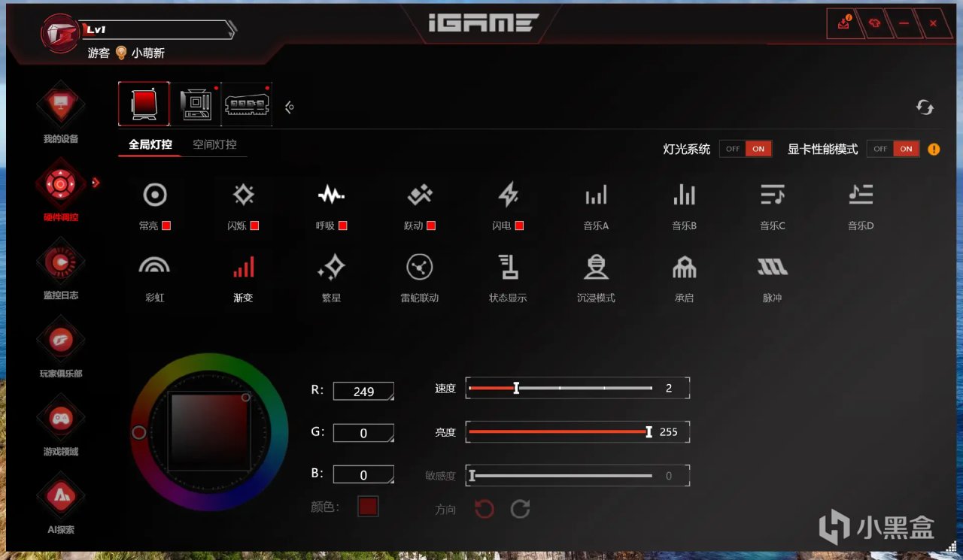Choose the 沉浸模式 immersive mode icon
This screenshot has width=963, height=560.
tap(596, 268)
